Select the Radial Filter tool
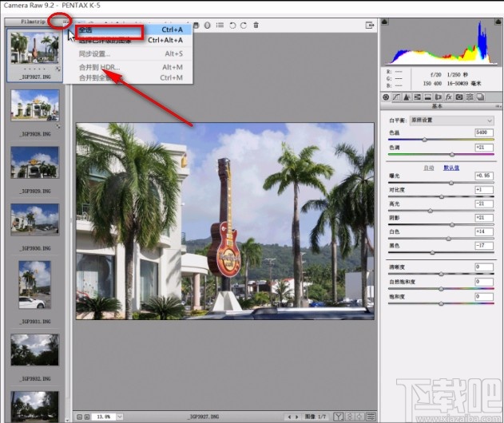The image size is (504, 423). click(208, 25)
